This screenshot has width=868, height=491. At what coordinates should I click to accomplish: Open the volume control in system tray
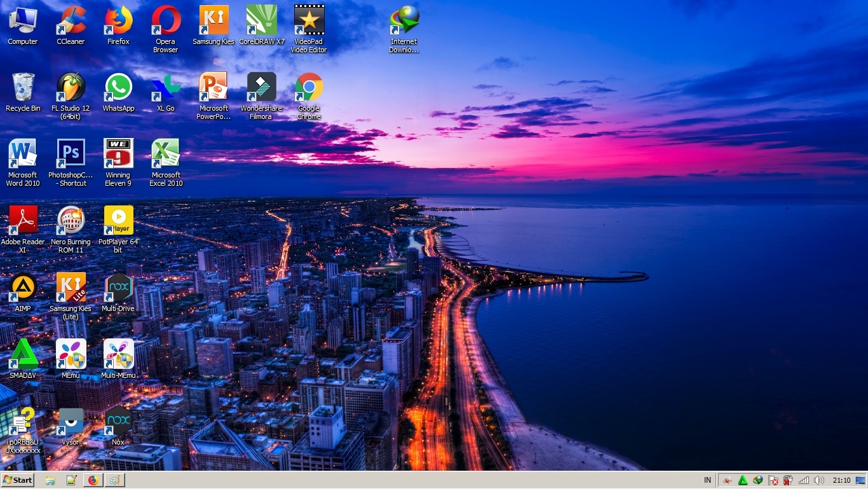coord(819,480)
